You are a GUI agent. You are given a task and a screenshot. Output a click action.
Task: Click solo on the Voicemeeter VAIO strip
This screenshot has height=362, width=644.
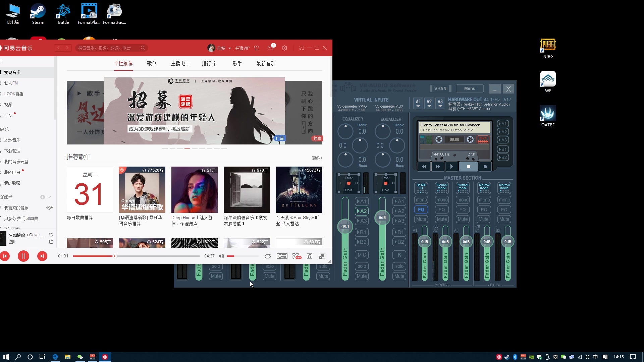pyautogui.click(x=362, y=266)
